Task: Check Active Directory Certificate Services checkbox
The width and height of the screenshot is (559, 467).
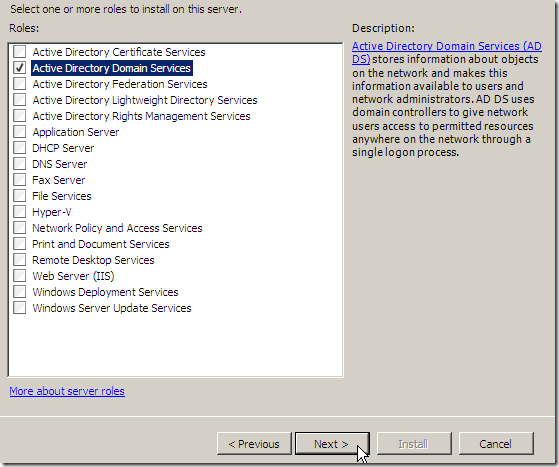Action: tap(20, 52)
